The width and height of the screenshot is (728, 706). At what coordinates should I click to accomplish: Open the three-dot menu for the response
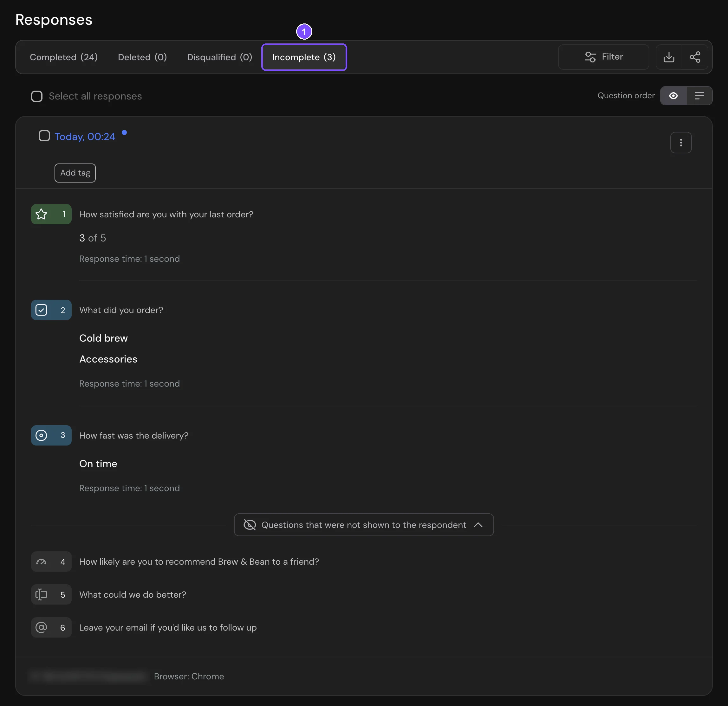tap(680, 143)
